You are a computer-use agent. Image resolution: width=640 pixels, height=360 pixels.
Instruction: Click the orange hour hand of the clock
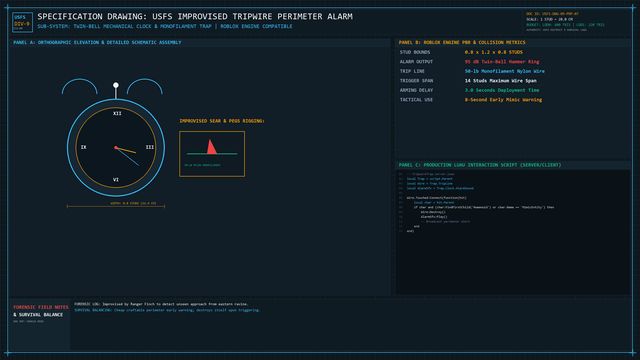tap(126, 150)
